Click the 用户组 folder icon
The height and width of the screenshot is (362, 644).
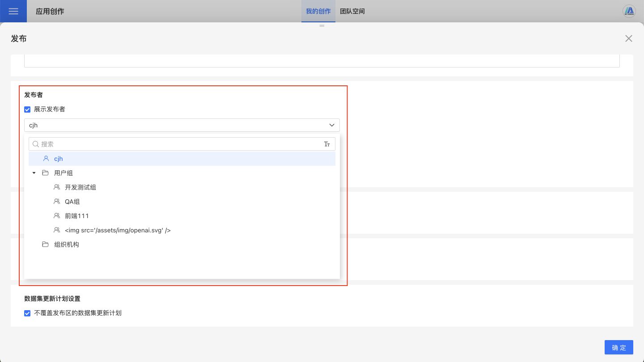tap(45, 173)
